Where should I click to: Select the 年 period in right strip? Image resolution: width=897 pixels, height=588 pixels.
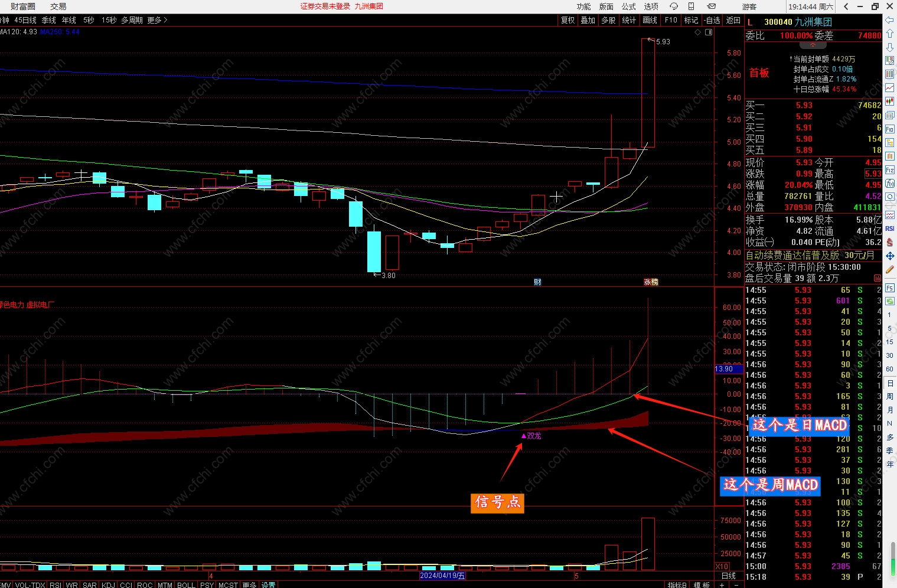889,464
